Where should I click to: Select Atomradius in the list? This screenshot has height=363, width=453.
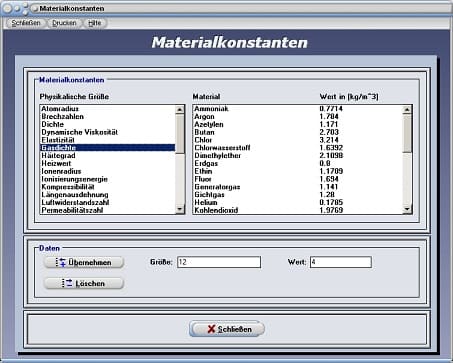(108, 109)
